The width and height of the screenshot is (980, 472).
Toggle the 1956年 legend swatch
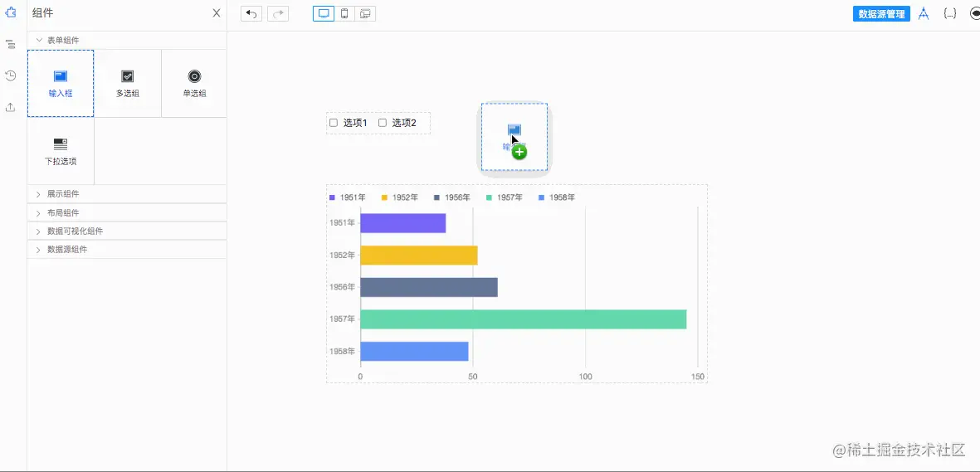(437, 197)
